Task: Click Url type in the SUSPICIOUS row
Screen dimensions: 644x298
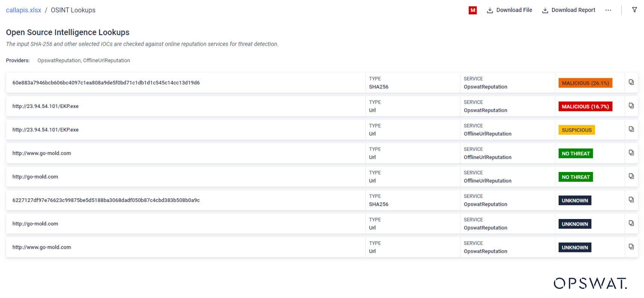Action: [x=372, y=134]
